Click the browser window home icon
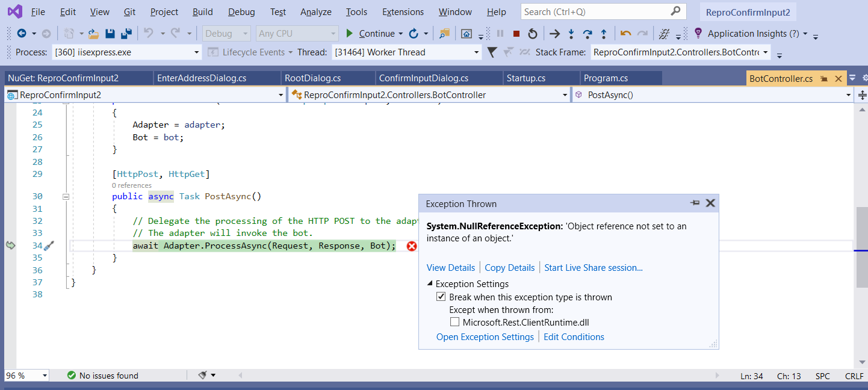 [467, 34]
